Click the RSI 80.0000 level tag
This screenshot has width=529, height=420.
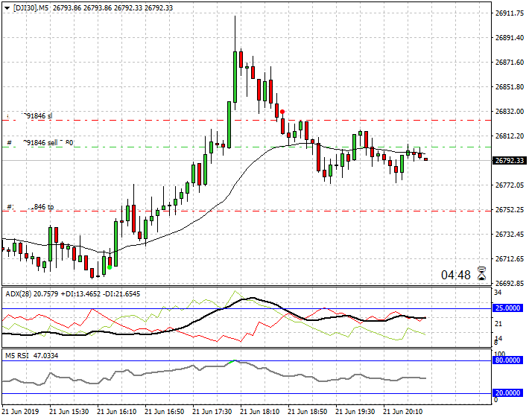click(508, 360)
